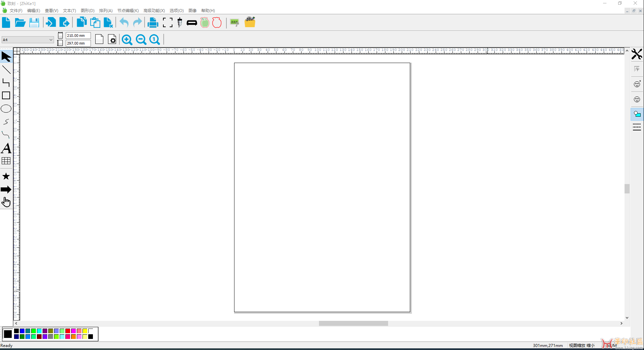Print with the printer icon
The height and width of the screenshot is (350, 644).
(x=153, y=22)
